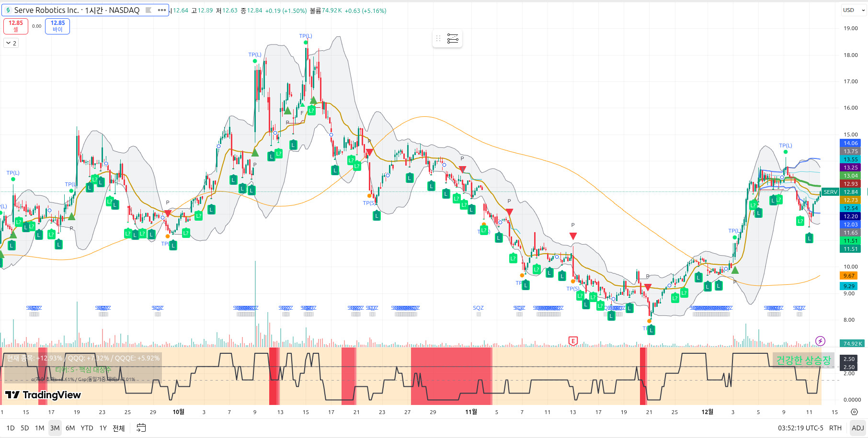Screen dimensions: 868x438
Task: Click the red 12.85 sell button
Action: coord(16,26)
